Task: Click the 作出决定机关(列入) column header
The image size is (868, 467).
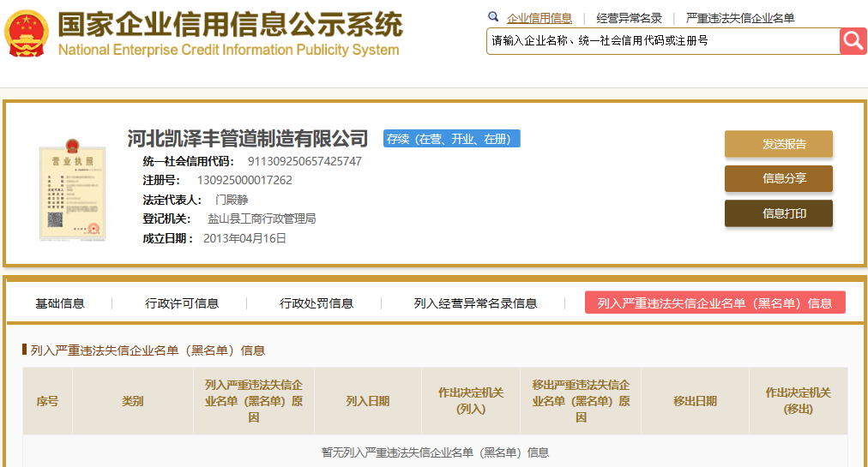Action: 471,401
